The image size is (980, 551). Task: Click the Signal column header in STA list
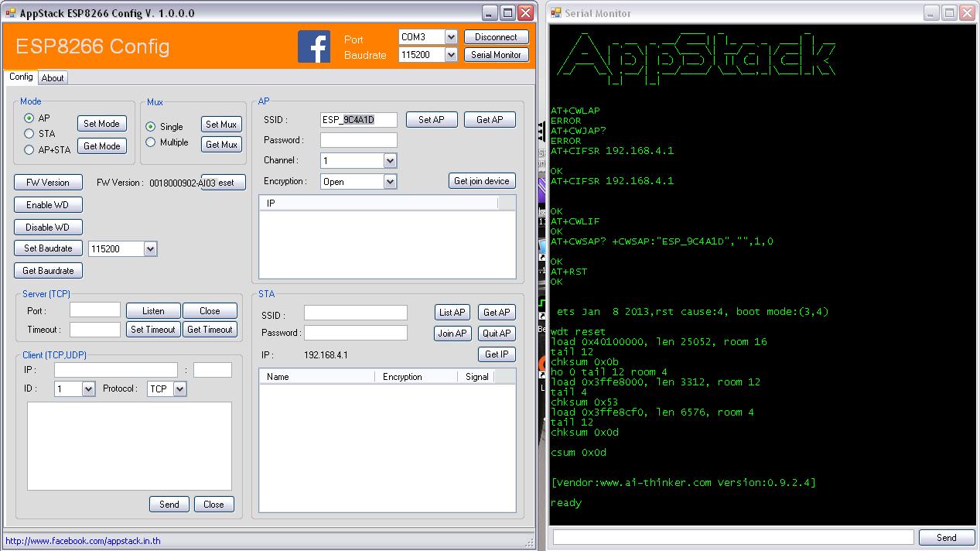click(476, 377)
